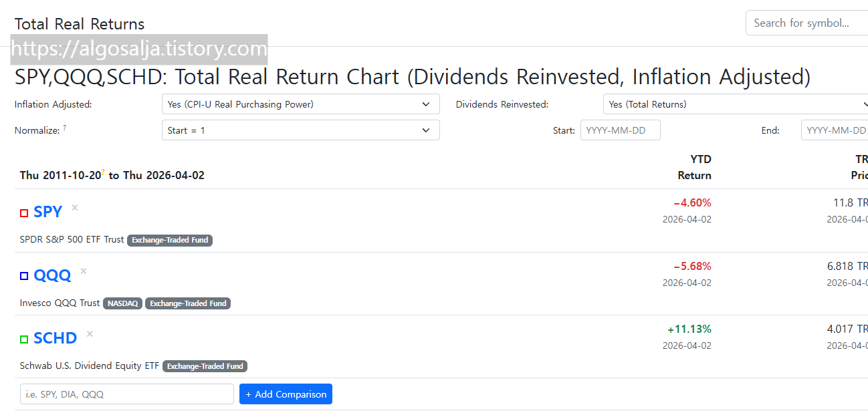
Task: Toggle SCHD series via its green legend square
Action: coord(23,338)
